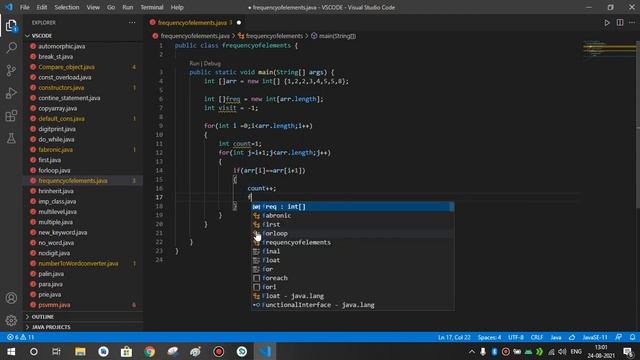Click the code minimap overview
Viewport: 640px width, 360px height.
(609, 50)
